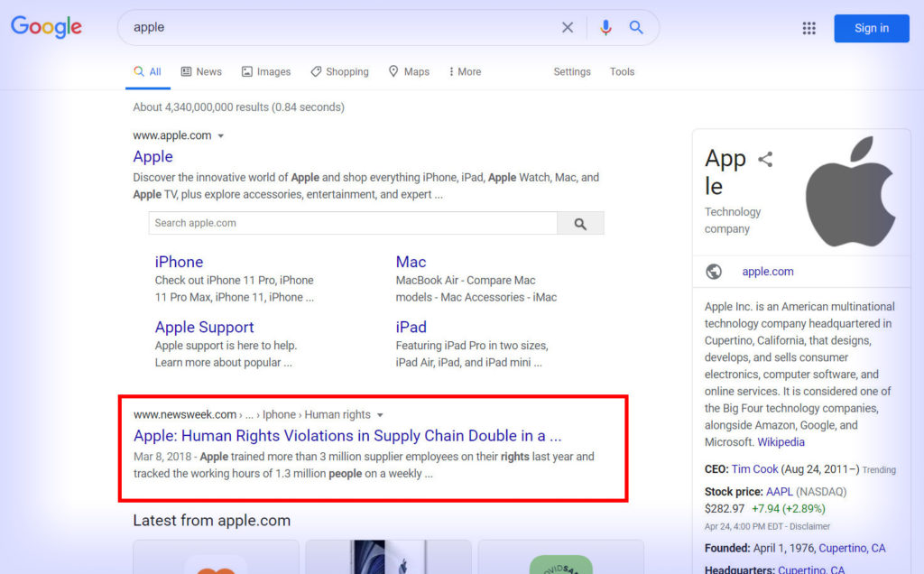Click the microphone voice search icon

click(605, 27)
